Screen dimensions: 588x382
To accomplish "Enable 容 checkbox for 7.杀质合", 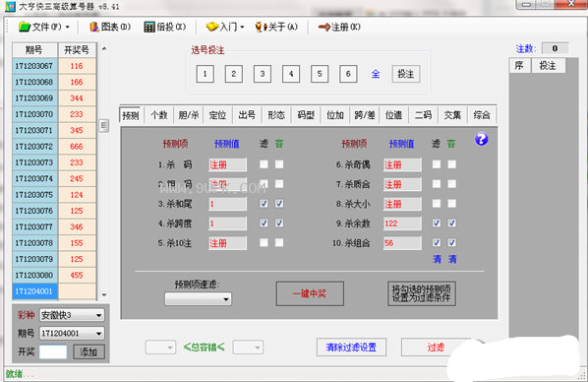I will coord(452,184).
